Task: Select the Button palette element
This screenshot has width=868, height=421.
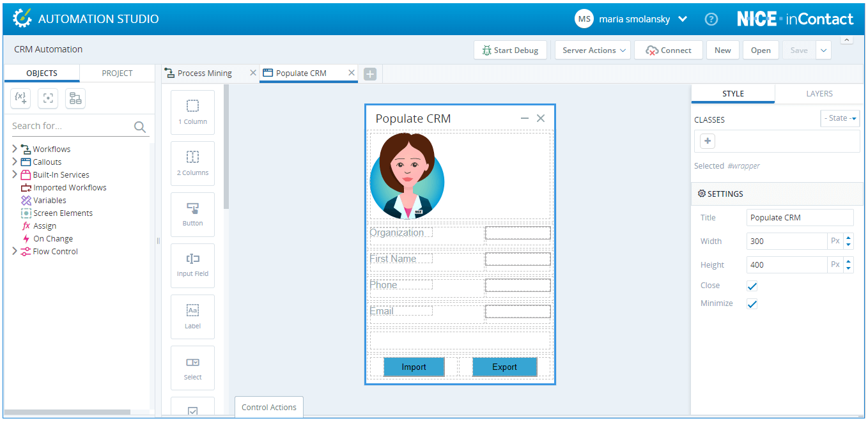Action: click(x=192, y=214)
